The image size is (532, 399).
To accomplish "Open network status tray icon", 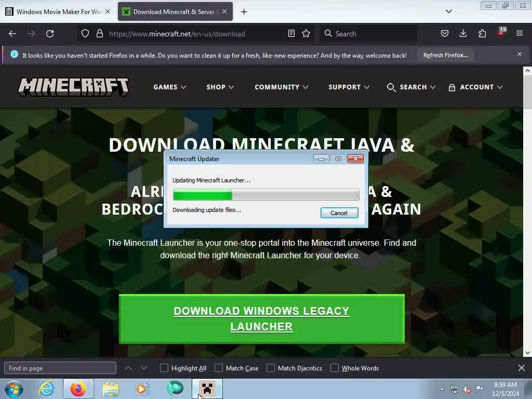I will [454, 390].
